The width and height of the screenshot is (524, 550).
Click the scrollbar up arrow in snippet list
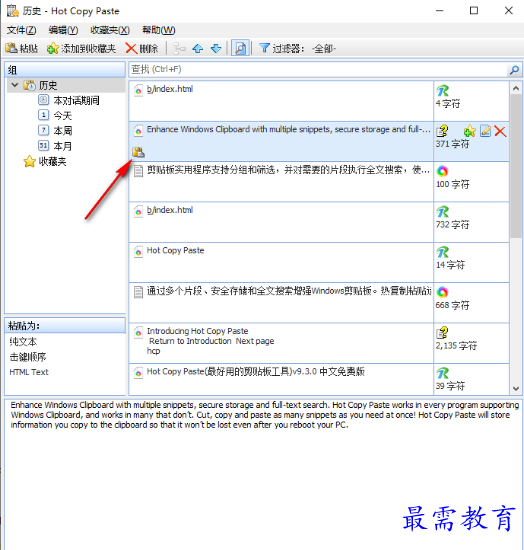click(516, 88)
